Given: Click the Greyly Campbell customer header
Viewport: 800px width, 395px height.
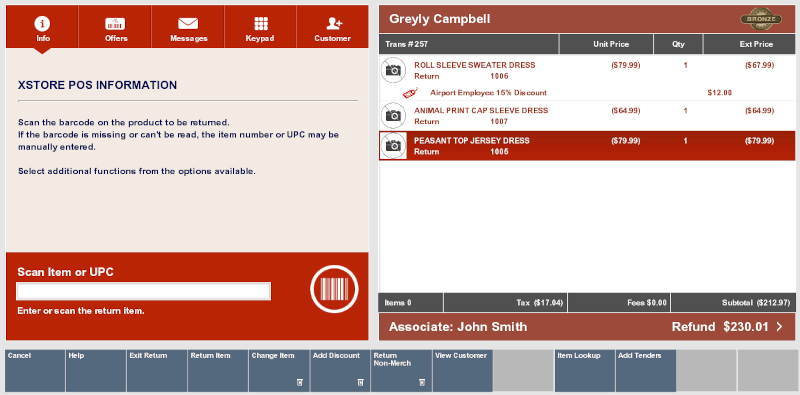Looking at the screenshot, I should [x=587, y=19].
